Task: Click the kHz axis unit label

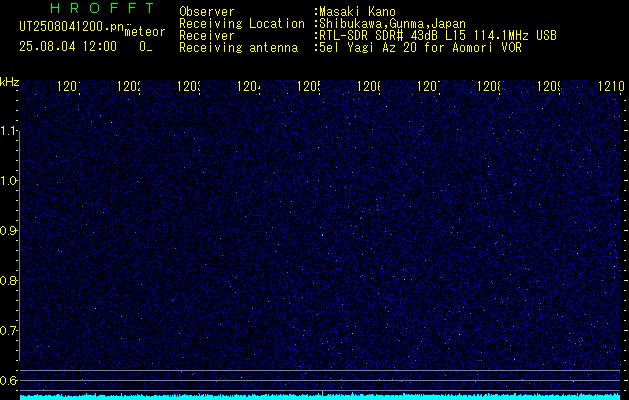Action: pos(10,82)
